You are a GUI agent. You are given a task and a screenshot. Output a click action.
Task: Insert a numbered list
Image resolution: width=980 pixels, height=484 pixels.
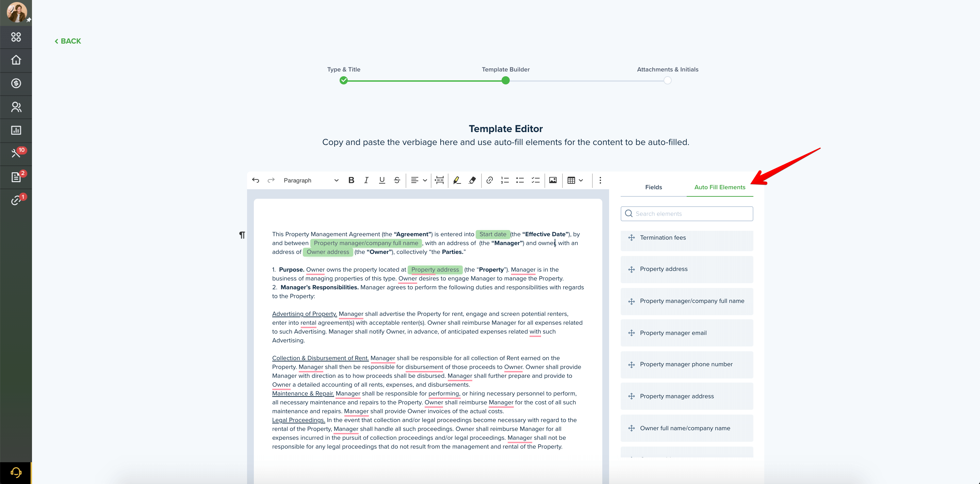(x=505, y=180)
